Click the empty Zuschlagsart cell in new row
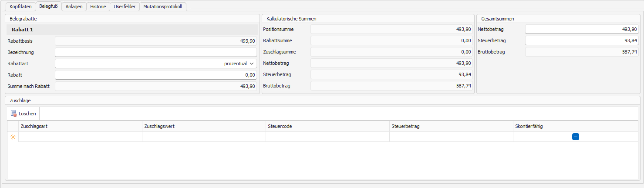This screenshot has height=188, width=644. pyautogui.click(x=80, y=137)
